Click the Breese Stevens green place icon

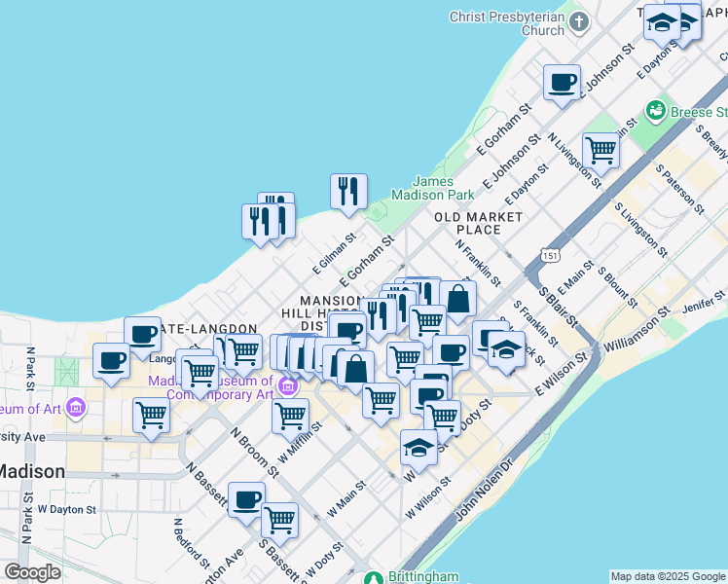tap(656, 112)
